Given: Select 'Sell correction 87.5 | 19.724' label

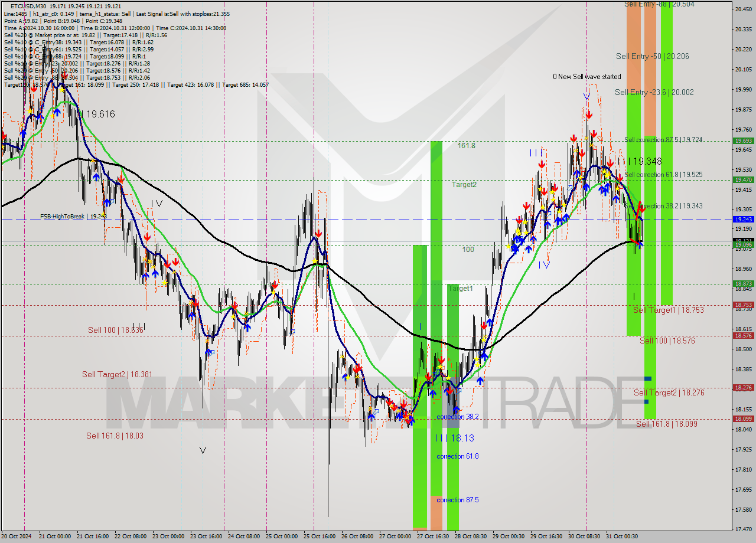Looking at the screenshot, I should [663, 140].
